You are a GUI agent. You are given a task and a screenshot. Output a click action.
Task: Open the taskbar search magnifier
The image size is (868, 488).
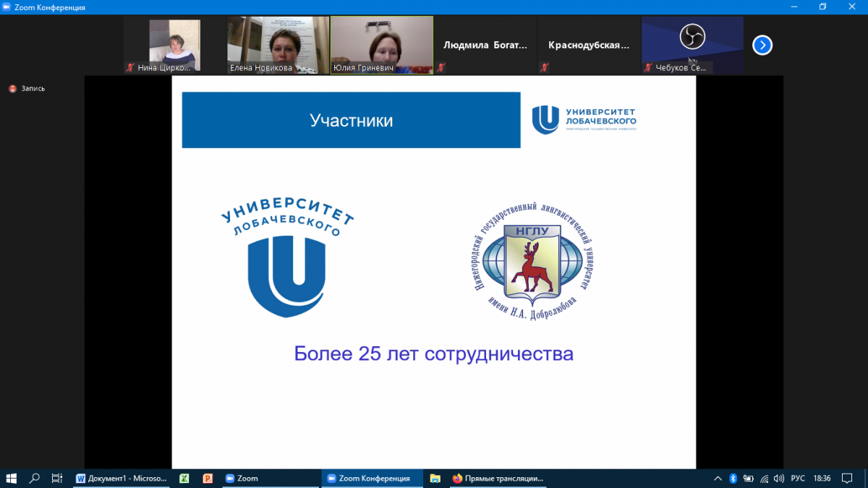[34, 478]
